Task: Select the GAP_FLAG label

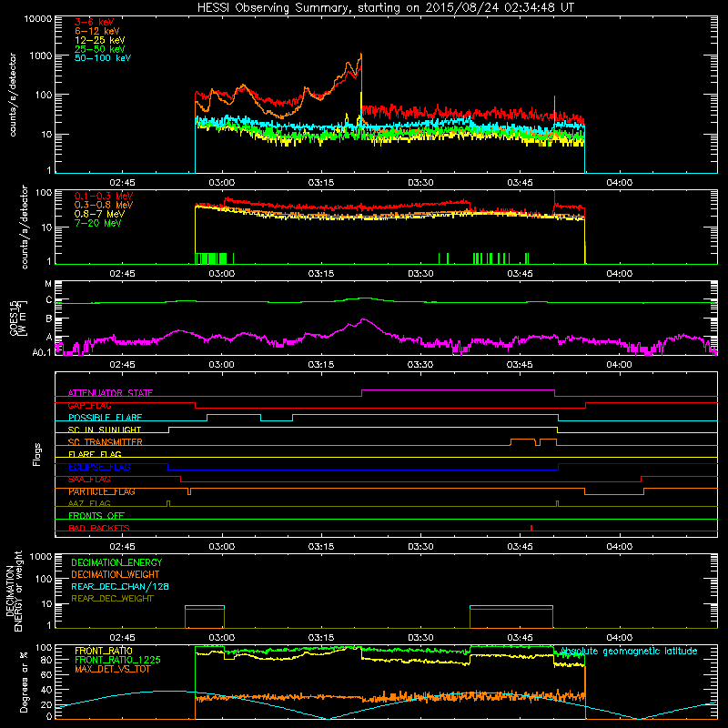Action: click(89, 405)
